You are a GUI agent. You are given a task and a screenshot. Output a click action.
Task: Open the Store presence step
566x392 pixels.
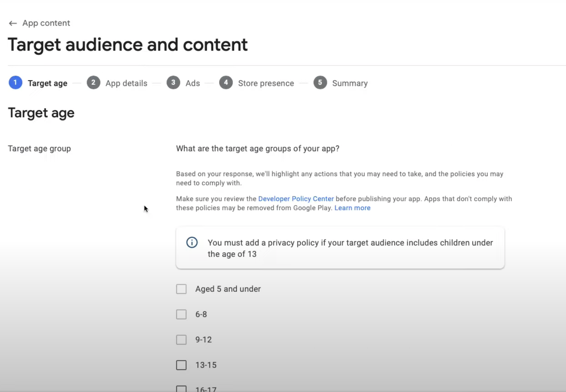266,83
